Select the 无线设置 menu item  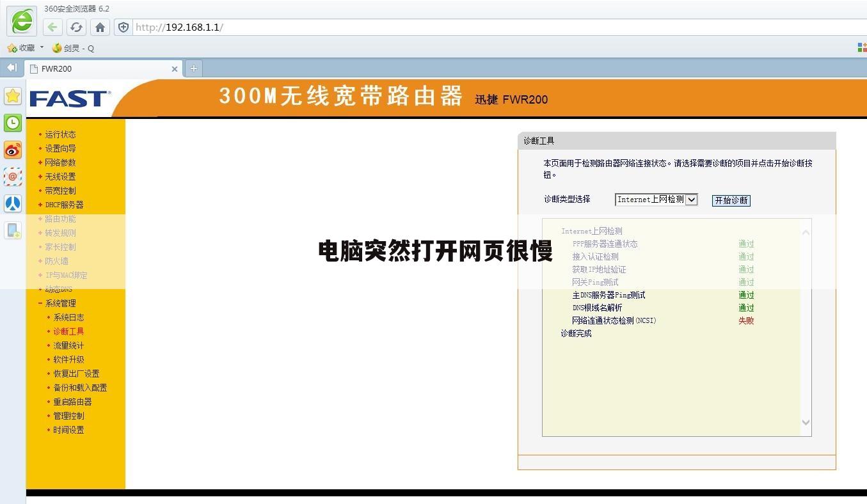(x=60, y=176)
